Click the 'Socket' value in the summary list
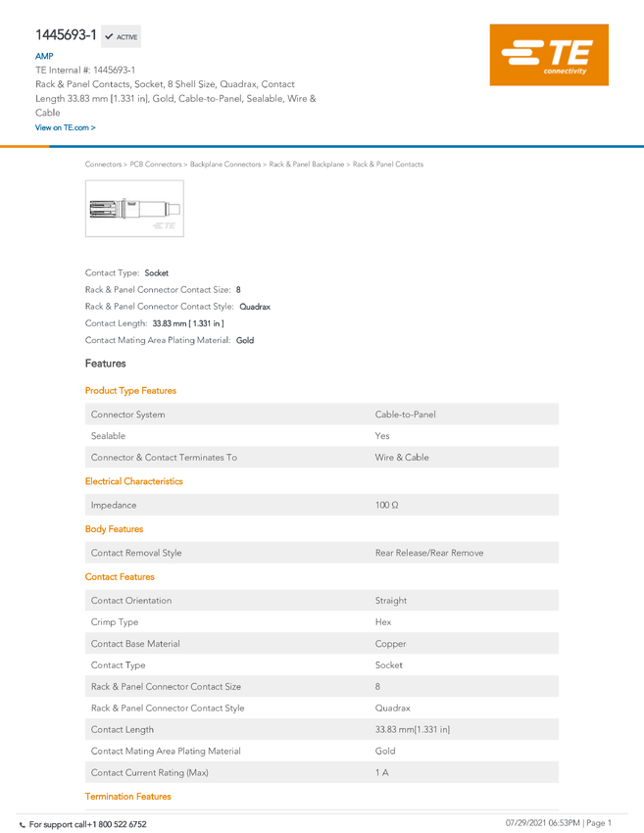The image size is (644, 833). [157, 273]
